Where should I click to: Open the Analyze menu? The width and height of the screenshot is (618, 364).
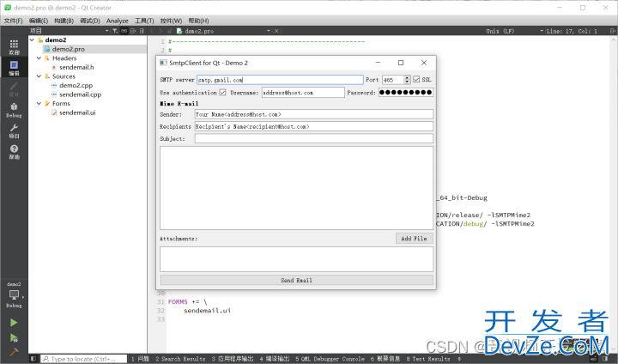point(117,21)
